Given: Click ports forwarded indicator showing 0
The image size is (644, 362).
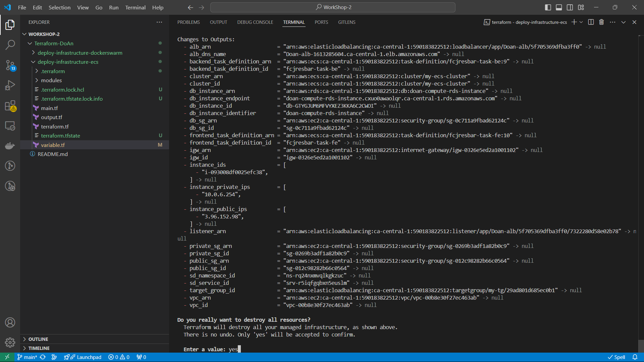Looking at the screenshot, I should click(x=141, y=357).
